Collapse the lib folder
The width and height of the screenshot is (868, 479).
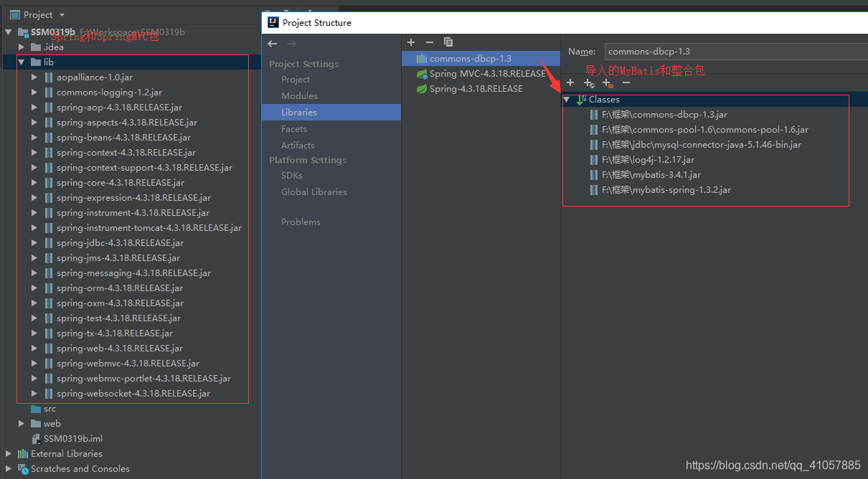pyautogui.click(x=22, y=62)
